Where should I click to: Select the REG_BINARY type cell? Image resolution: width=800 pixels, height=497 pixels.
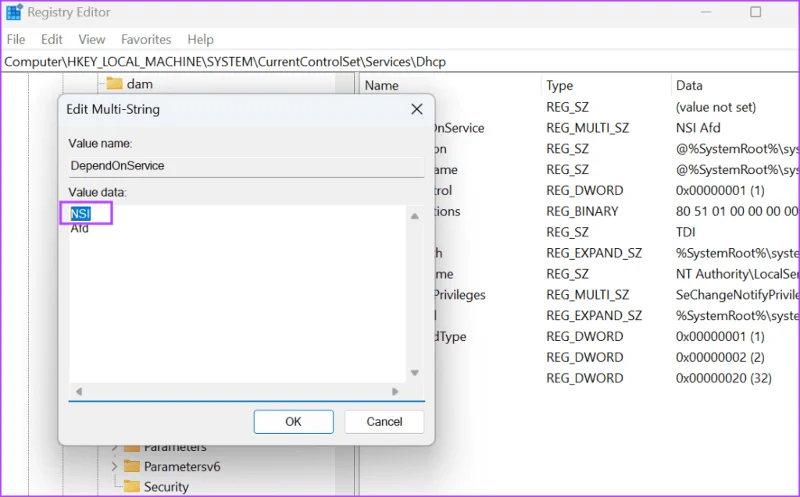(582, 211)
